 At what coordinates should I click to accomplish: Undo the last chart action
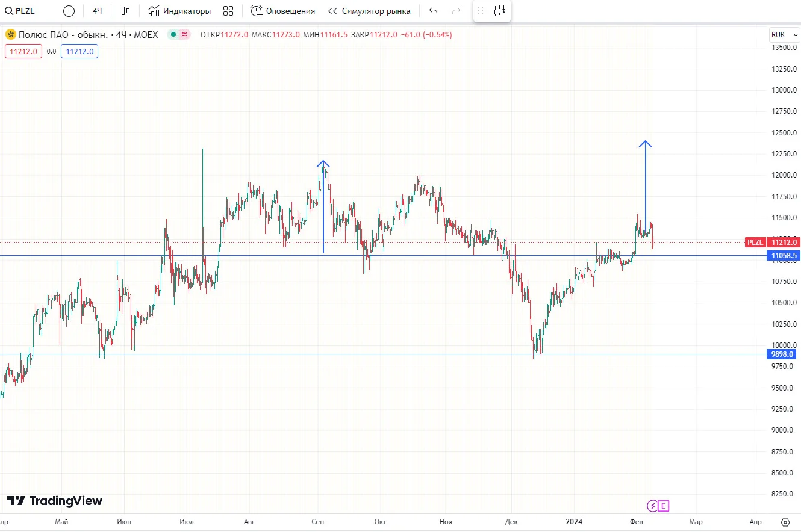click(x=434, y=11)
